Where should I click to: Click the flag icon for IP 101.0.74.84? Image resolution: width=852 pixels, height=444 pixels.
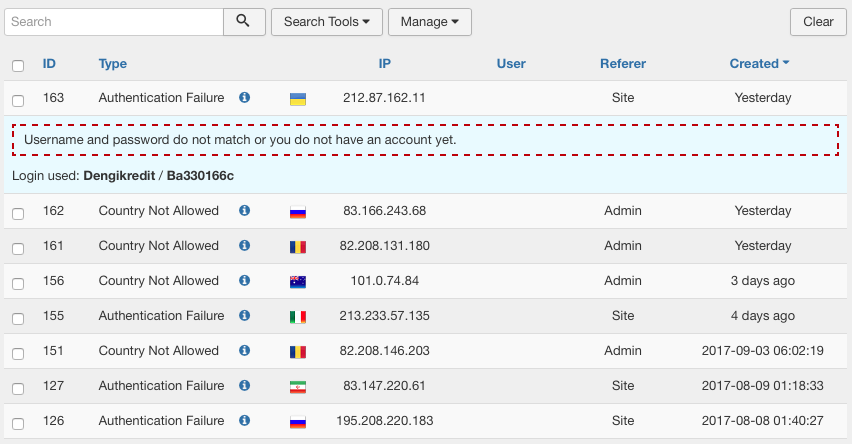[297, 282]
